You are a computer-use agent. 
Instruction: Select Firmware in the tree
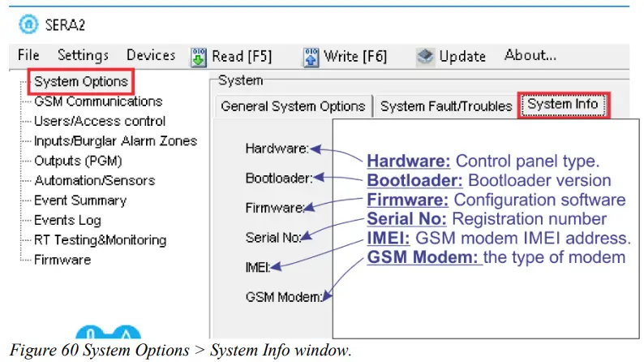click(62, 260)
